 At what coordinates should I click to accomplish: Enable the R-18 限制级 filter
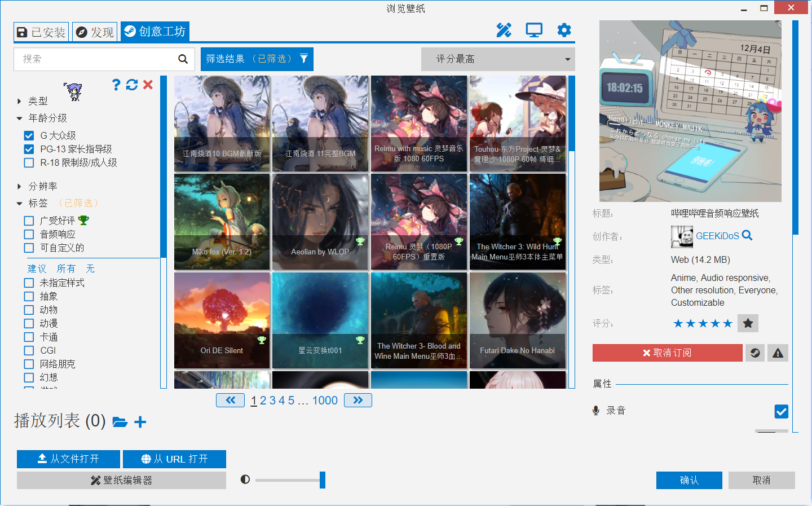(29, 162)
